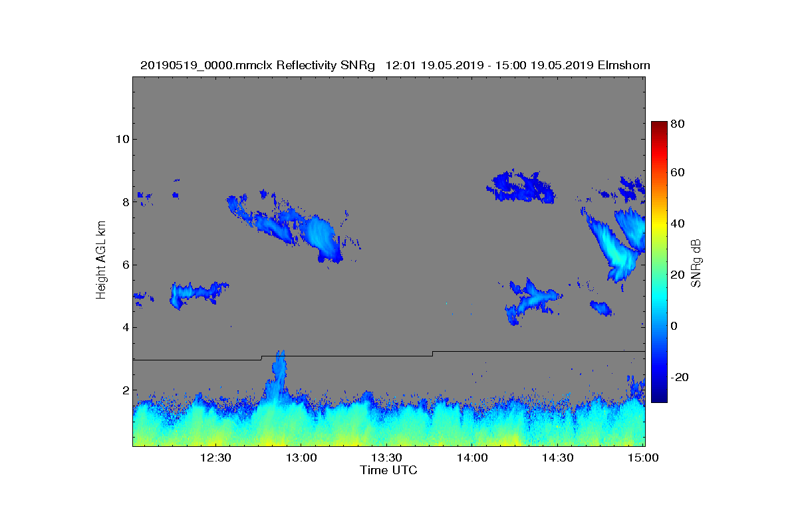
Task: Click the height tick label 4
Action: [x=124, y=327]
